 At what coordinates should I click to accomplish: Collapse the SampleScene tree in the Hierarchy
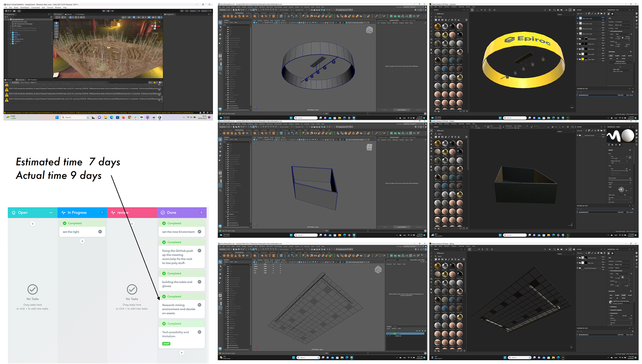(9, 20)
